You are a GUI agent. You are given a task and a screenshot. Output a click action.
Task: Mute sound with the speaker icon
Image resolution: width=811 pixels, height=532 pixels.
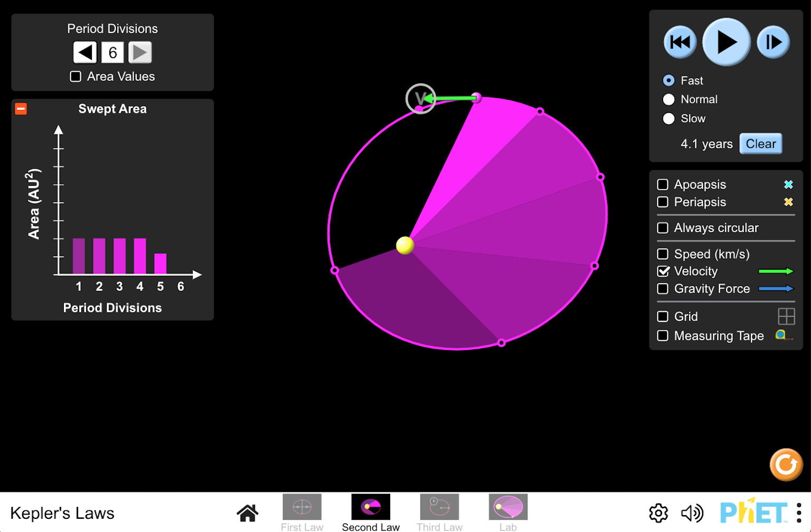pyautogui.click(x=692, y=512)
